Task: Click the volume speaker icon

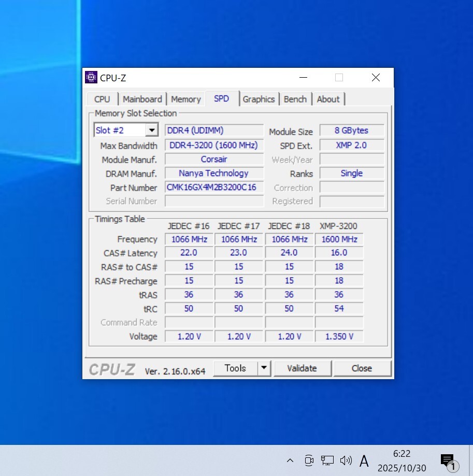Action: [346, 460]
